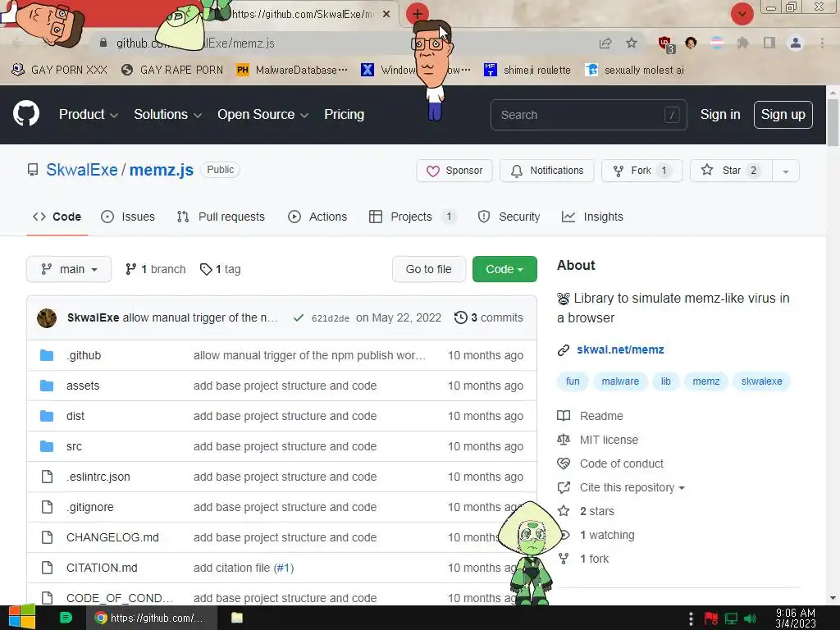Viewport: 840px width, 630px height.
Task: Switch to the Security tab
Action: click(x=509, y=217)
